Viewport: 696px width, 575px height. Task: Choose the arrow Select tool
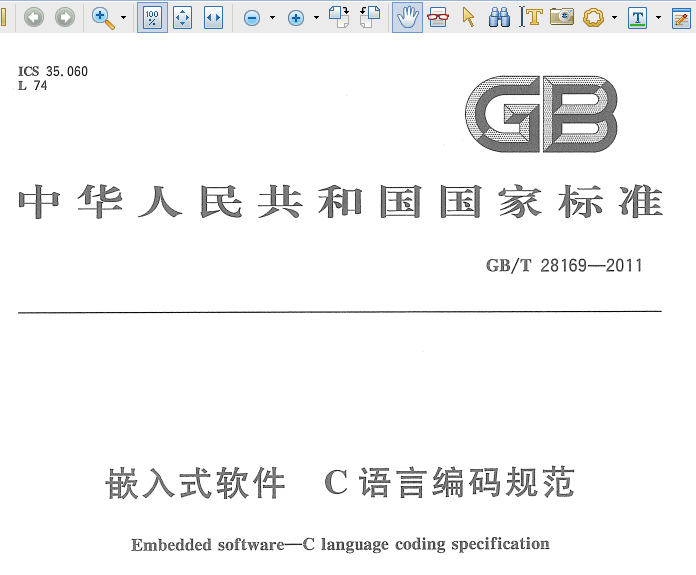pyautogui.click(x=468, y=17)
